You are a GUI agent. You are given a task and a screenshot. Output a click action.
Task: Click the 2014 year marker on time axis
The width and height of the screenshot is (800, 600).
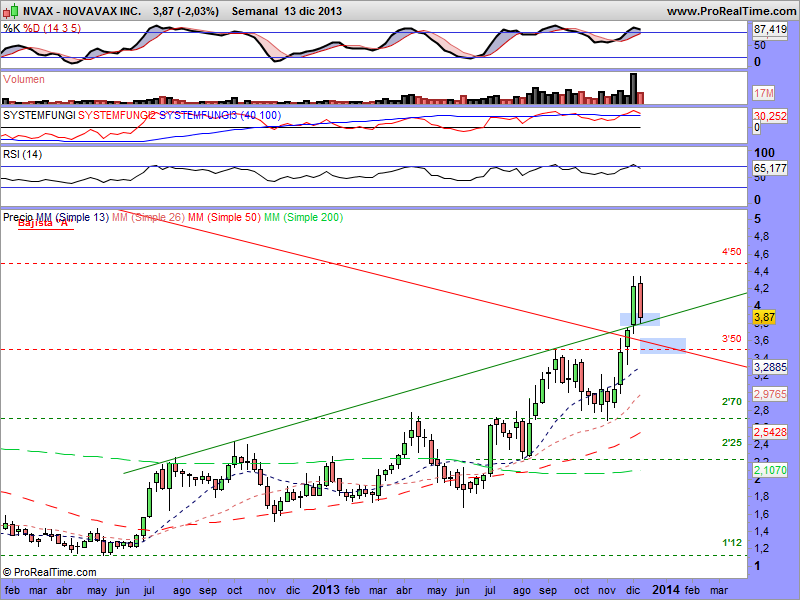(665, 590)
